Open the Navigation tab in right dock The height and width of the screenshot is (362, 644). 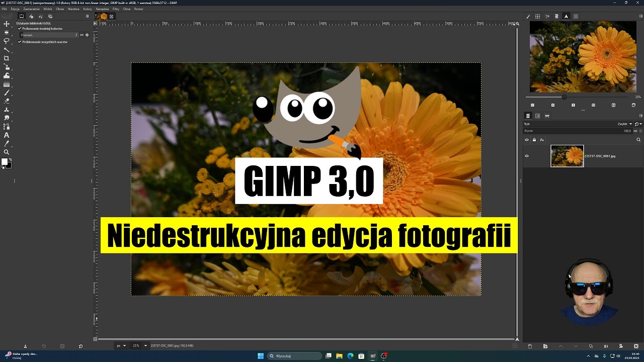point(566,16)
